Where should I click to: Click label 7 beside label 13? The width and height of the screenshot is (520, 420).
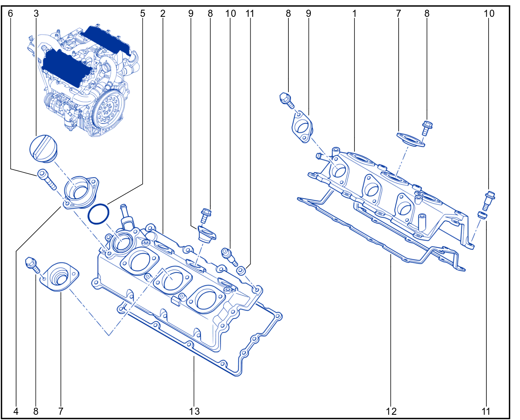point(61,411)
